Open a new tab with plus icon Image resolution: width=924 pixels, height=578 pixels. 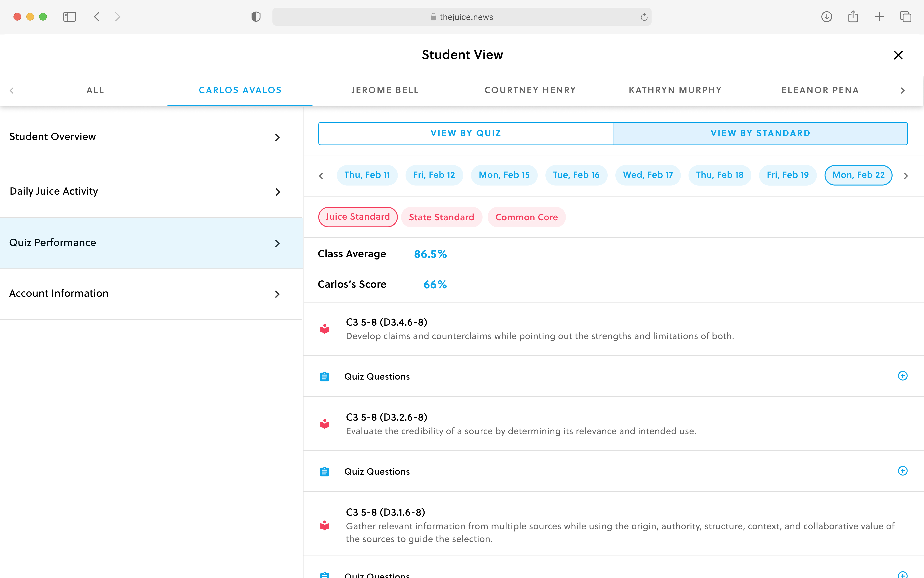click(879, 17)
